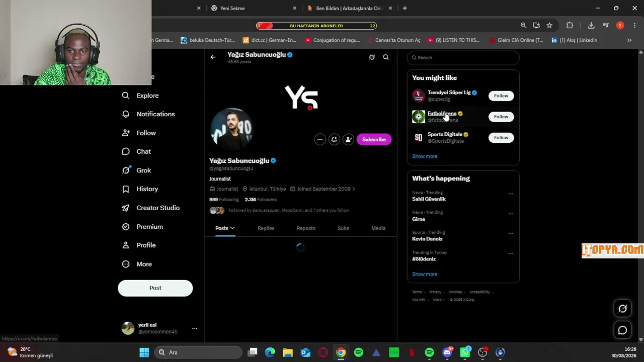Screen dimensions: 644x362
Task: Show more suggestions under You might like
Action: point(425,156)
